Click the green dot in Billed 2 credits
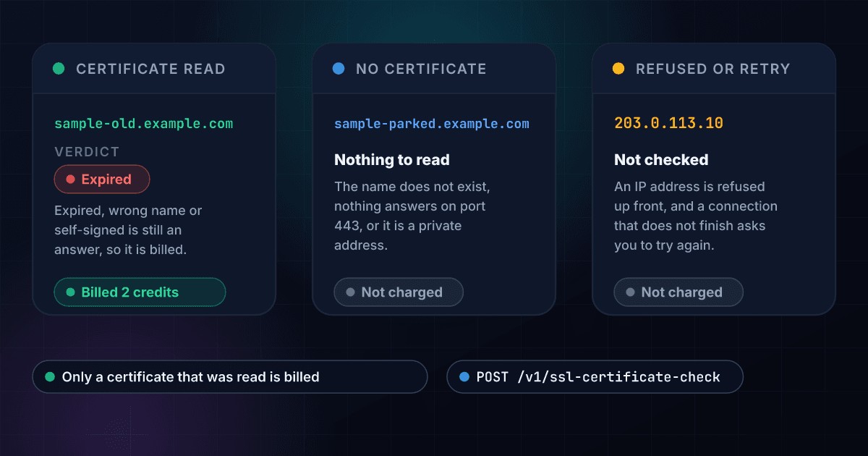 coord(71,292)
